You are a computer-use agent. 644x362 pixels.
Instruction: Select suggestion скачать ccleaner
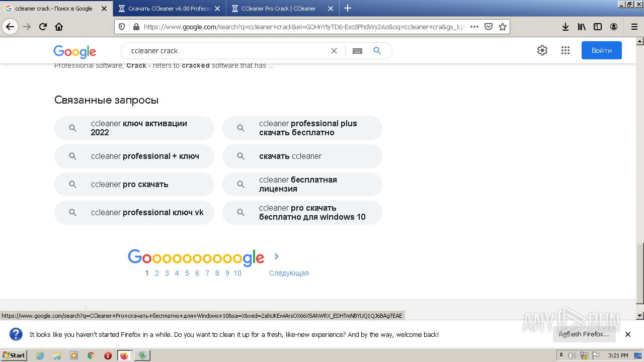[302, 156]
